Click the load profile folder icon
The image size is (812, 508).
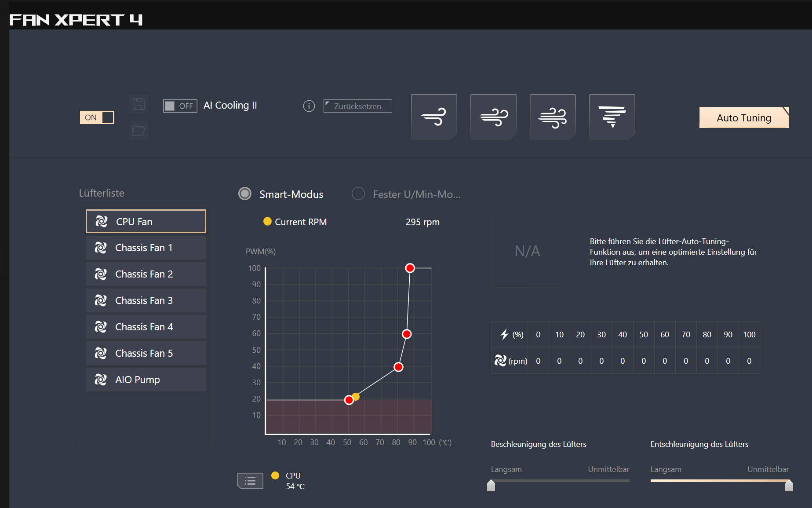point(138,131)
